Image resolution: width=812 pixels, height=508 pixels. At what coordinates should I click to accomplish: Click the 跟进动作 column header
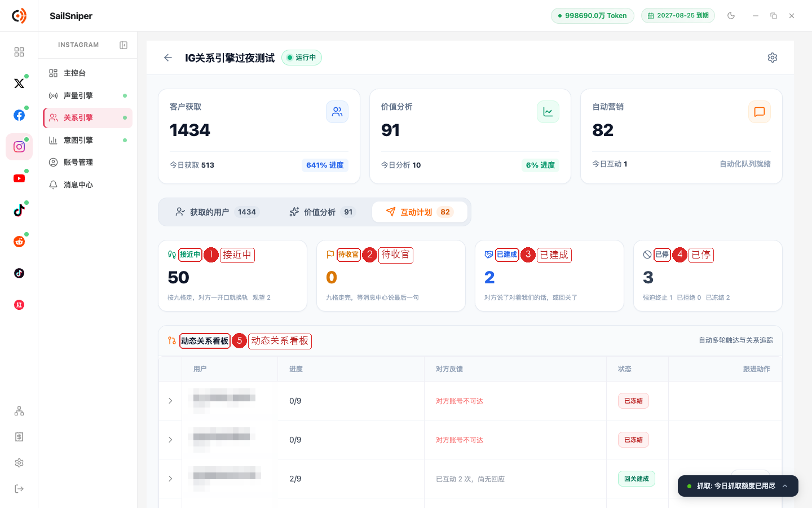pyautogui.click(x=757, y=369)
